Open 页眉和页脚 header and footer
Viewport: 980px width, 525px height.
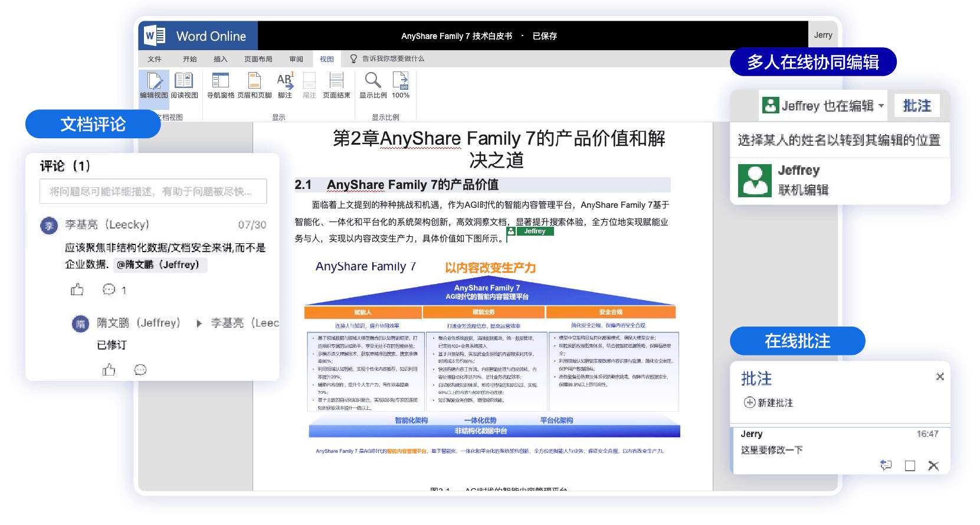pyautogui.click(x=254, y=80)
